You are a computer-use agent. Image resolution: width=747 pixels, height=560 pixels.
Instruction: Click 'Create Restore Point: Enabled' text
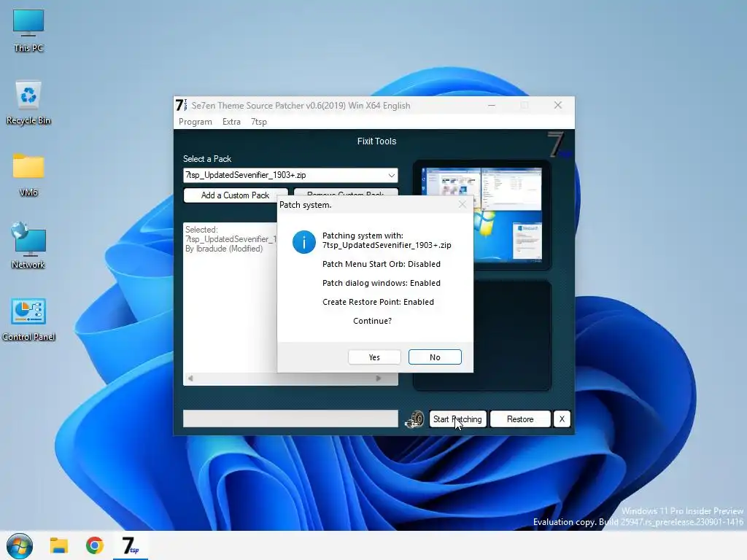click(x=378, y=302)
